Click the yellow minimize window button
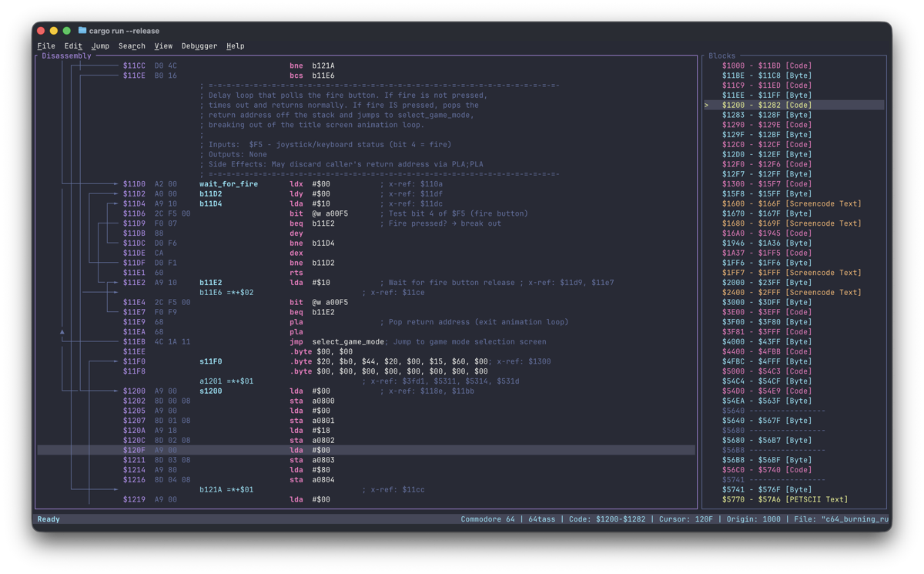 54,31
